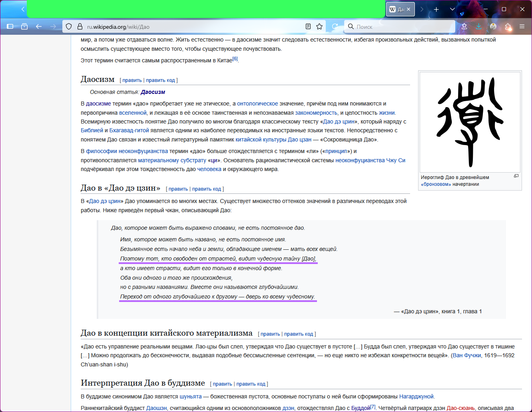Click the site security padlock icon
The height and width of the screenshot is (412, 532).
pyautogui.click(x=79, y=26)
